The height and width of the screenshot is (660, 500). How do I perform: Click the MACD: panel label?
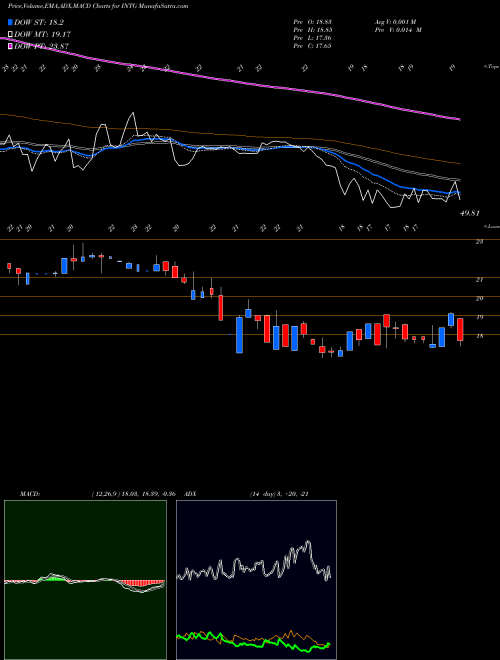(29, 494)
